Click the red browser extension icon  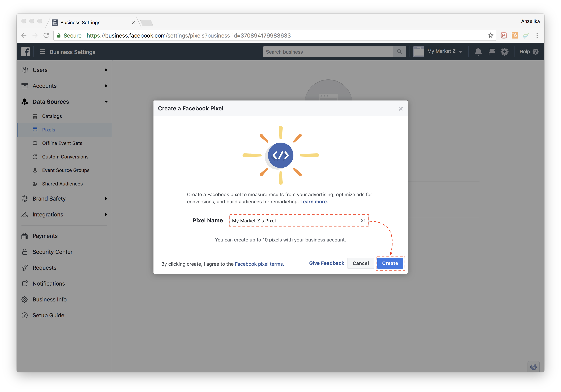[504, 35]
